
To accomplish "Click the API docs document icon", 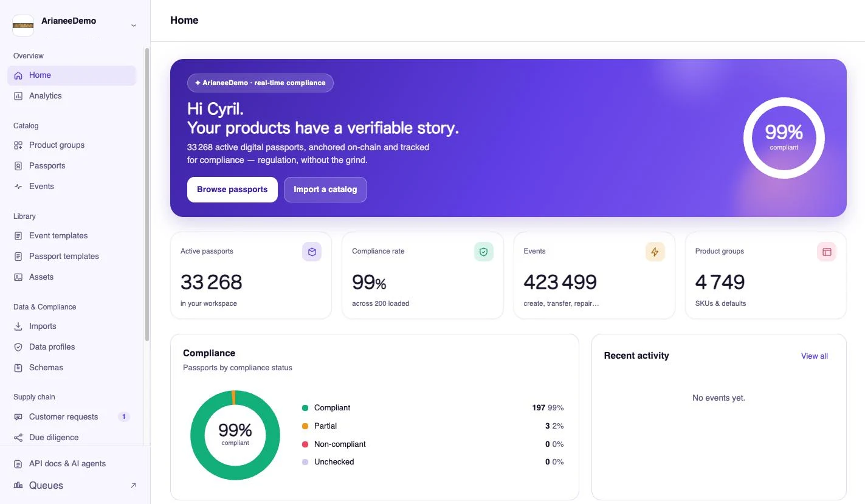I will click(18, 464).
